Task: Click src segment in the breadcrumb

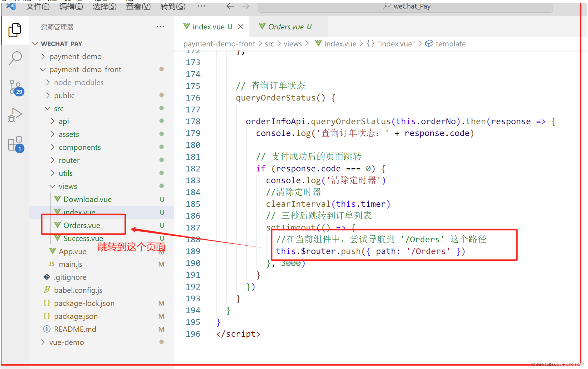Action: click(269, 44)
